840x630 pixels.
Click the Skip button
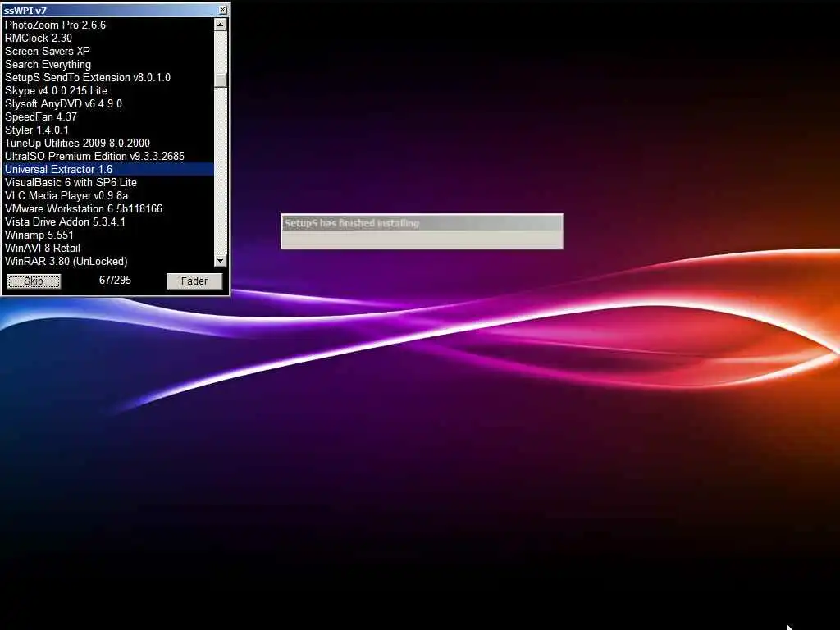(33, 281)
